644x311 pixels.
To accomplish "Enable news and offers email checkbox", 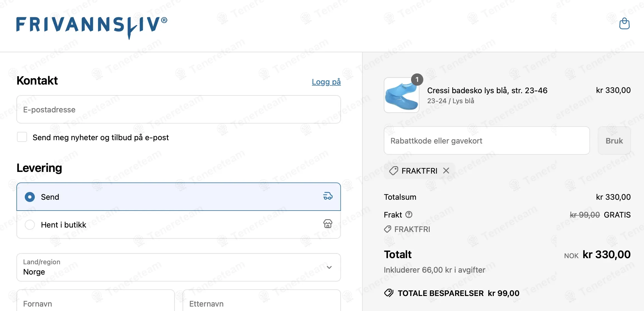I will 22,137.
